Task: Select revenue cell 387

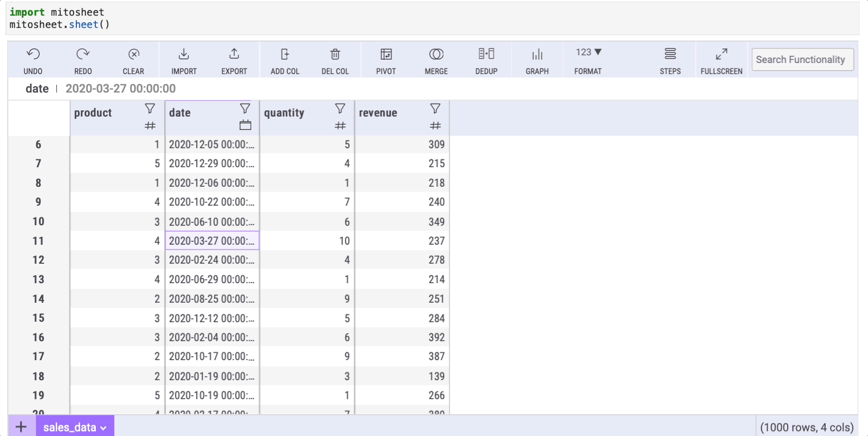Action: pos(402,356)
